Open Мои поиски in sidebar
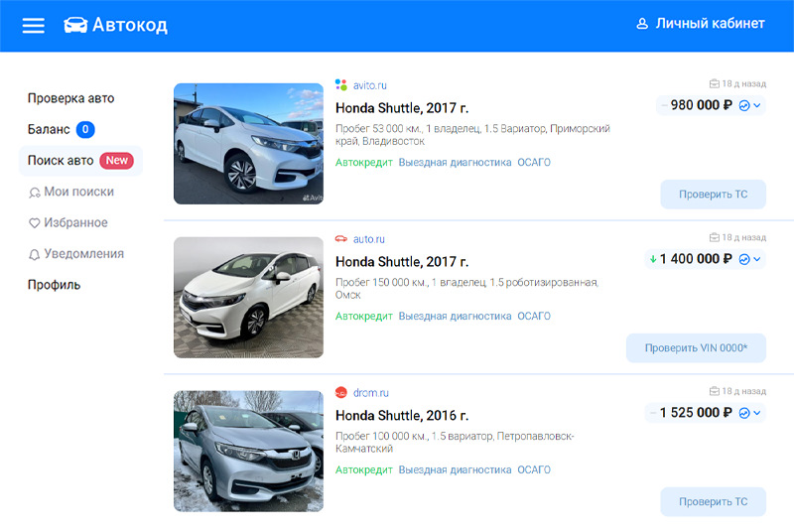Screen dimensions: 794x532 click(79, 192)
